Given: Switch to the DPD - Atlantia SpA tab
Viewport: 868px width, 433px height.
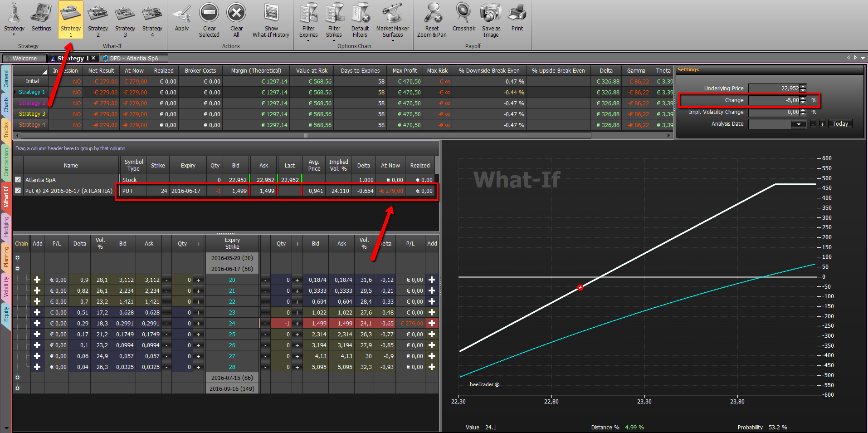Looking at the screenshot, I should (x=134, y=58).
